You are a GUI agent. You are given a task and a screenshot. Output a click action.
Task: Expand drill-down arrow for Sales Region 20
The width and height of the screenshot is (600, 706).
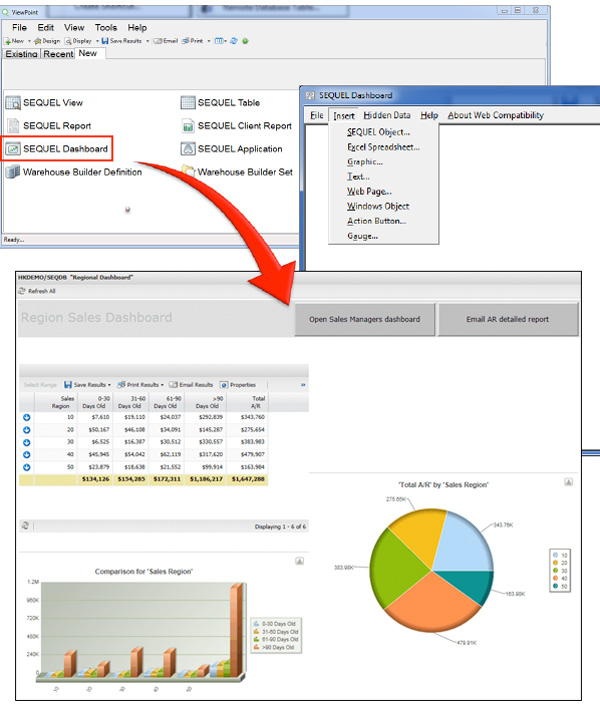[27, 430]
